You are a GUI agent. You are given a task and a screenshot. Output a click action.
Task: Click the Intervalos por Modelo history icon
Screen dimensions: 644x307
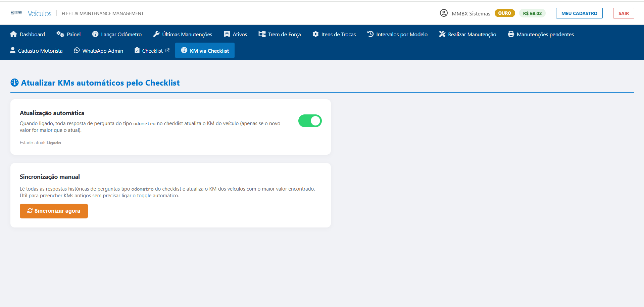click(370, 34)
